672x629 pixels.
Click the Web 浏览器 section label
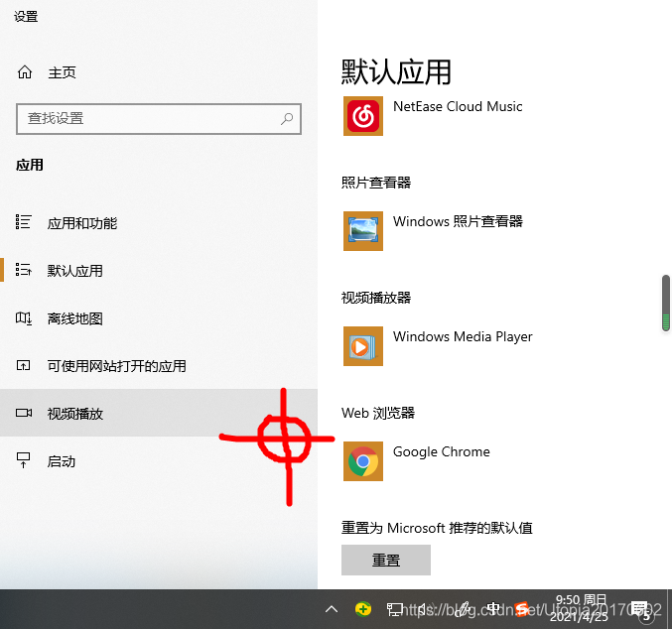tap(378, 413)
